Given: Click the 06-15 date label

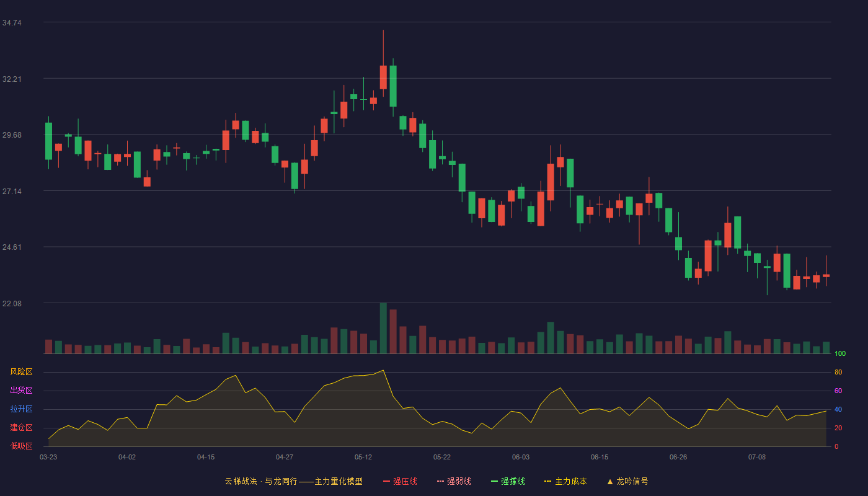Looking at the screenshot, I should 600,457.
